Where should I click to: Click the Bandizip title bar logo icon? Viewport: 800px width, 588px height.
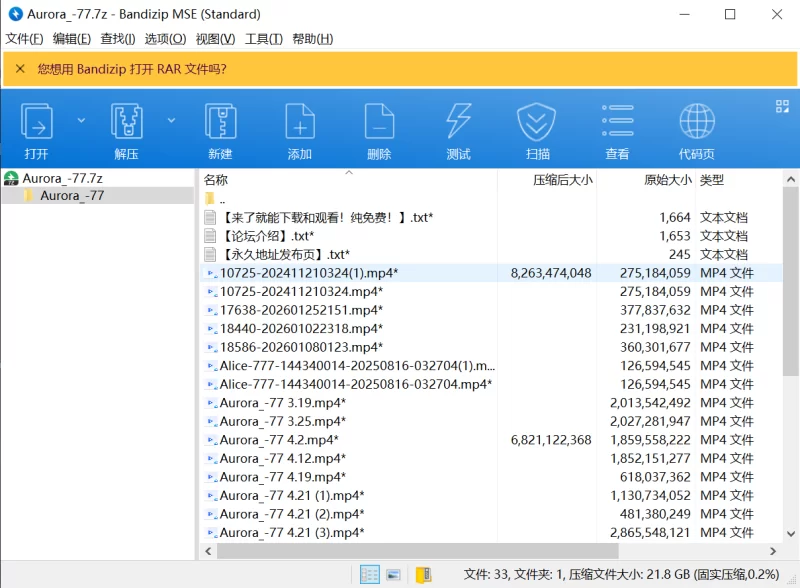coord(15,14)
